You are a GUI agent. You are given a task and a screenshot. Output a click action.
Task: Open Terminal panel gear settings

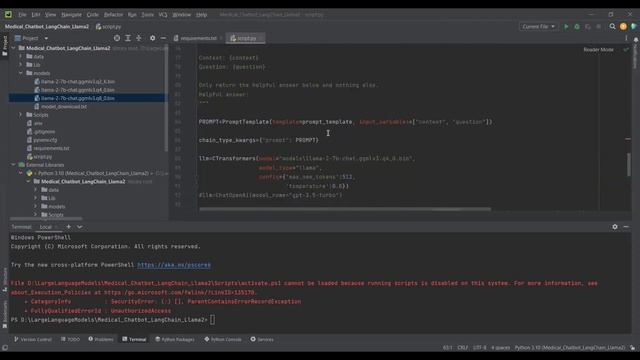point(615,227)
